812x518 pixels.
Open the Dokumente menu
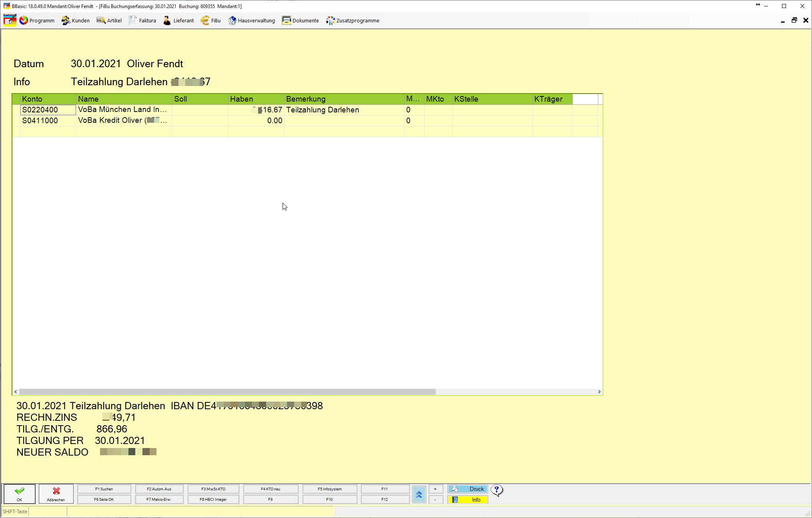click(301, 20)
